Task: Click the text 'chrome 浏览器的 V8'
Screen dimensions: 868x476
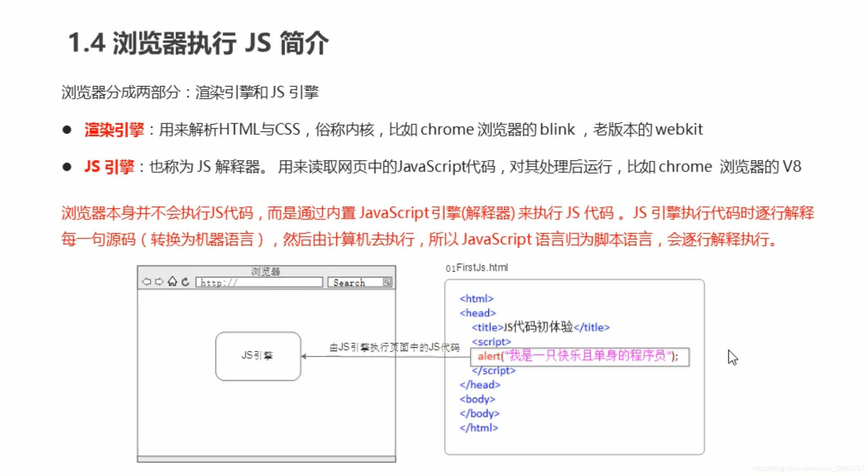Action: (730, 167)
